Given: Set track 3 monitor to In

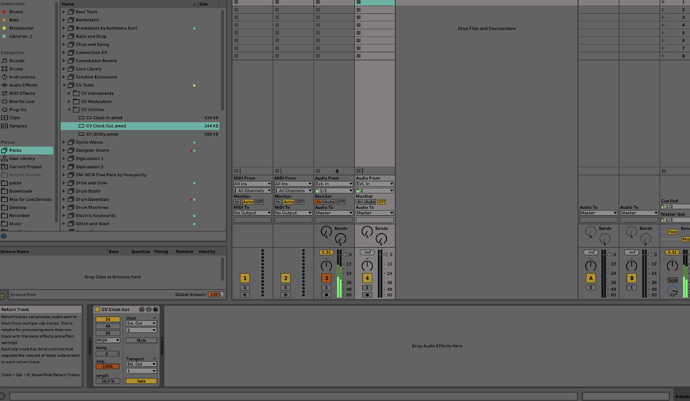Looking at the screenshot, I should tap(319, 202).
